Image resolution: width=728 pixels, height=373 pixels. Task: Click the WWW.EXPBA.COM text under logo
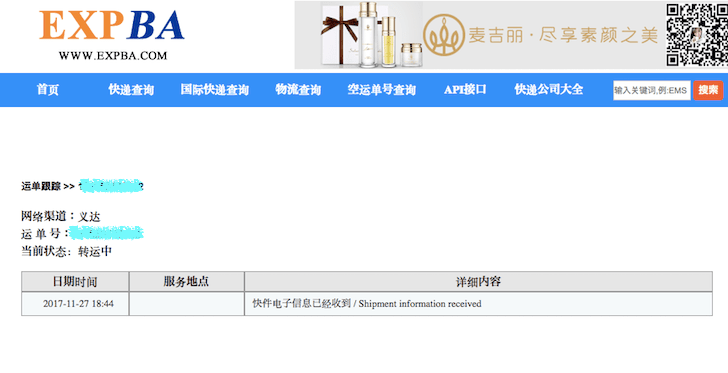point(112,56)
